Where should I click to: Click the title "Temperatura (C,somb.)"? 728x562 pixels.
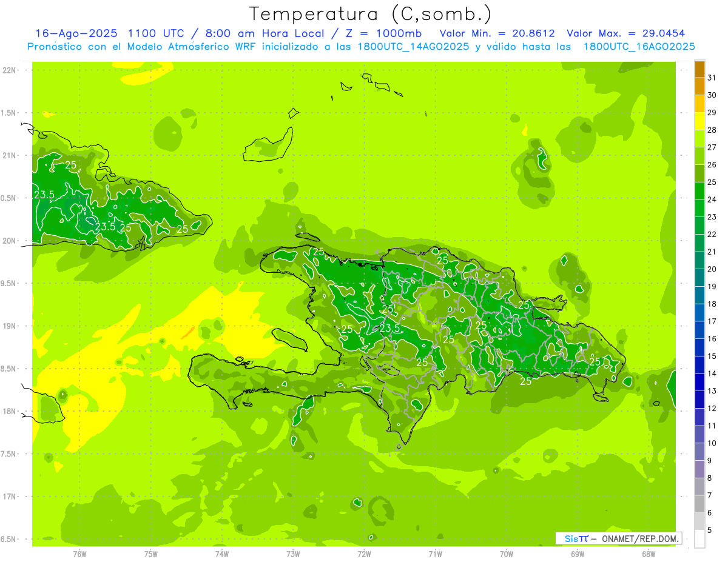(370, 14)
